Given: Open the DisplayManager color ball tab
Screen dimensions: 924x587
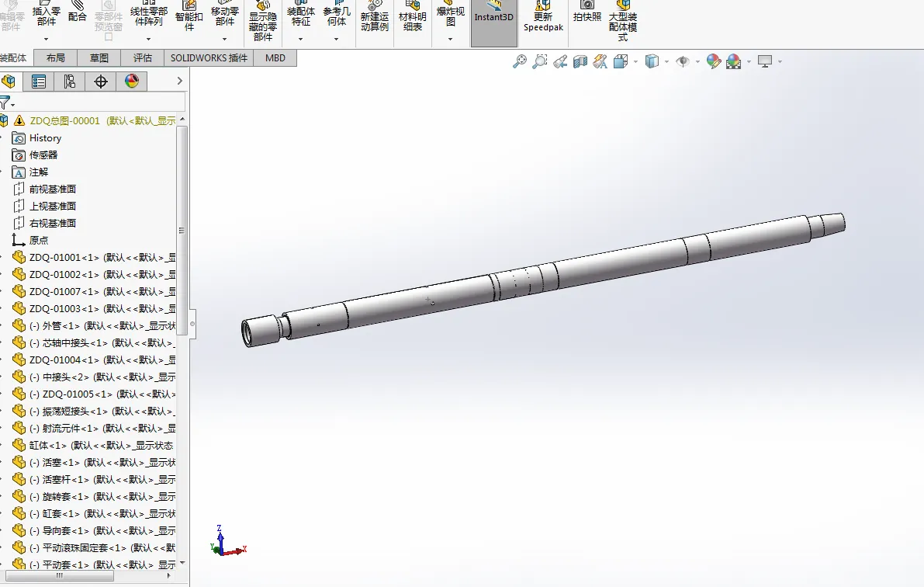Looking at the screenshot, I should pyautogui.click(x=131, y=82).
